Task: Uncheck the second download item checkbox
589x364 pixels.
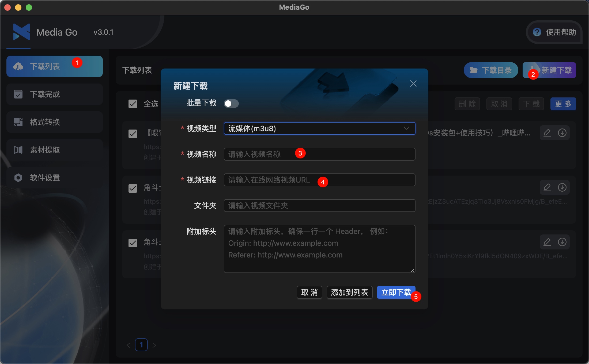Action: pyautogui.click(x=133, y=188)
